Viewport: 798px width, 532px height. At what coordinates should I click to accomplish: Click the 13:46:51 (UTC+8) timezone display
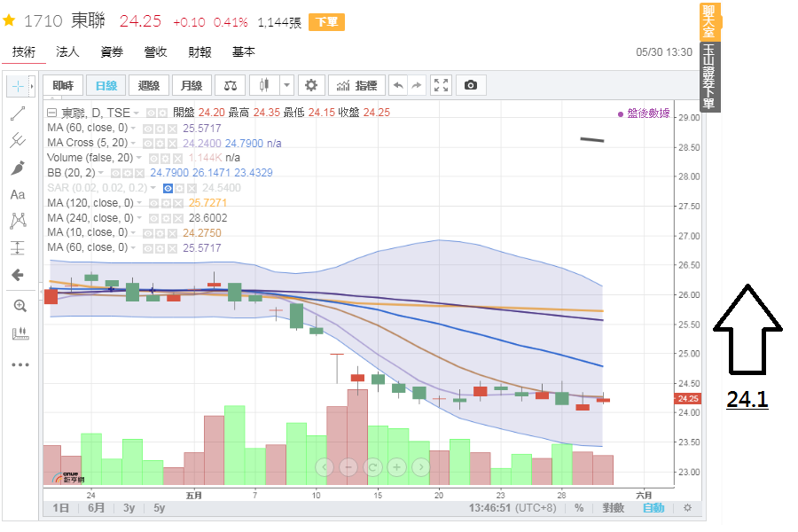(x=512, y=507)
